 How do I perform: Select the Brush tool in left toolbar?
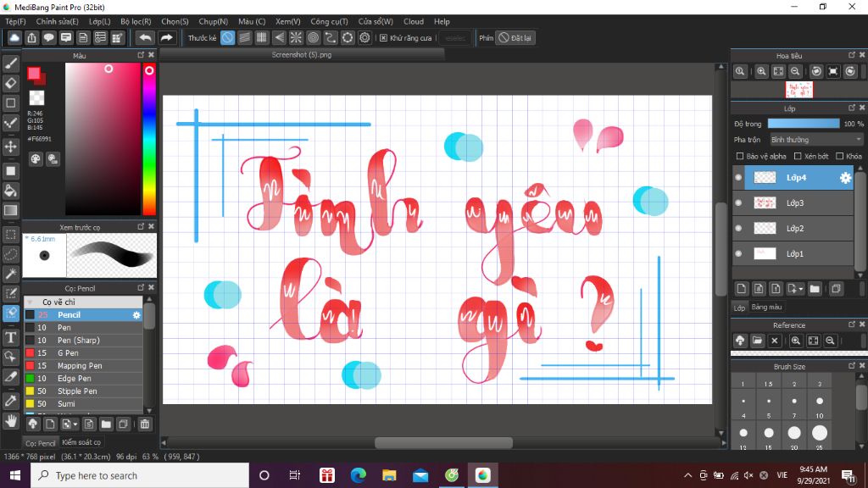point(10,64)
